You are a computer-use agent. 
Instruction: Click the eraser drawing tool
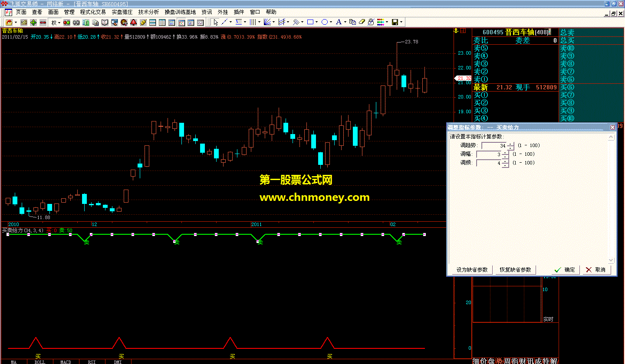362,22
